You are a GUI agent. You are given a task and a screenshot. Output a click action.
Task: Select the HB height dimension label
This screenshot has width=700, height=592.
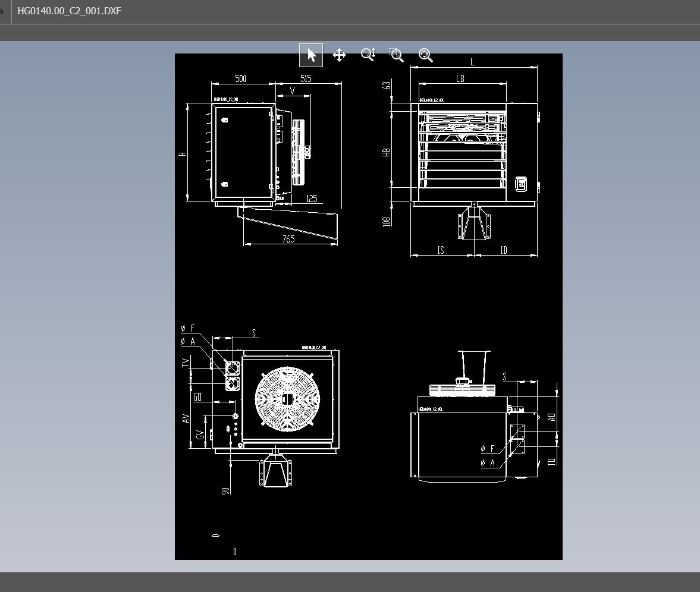coord(387,152)
